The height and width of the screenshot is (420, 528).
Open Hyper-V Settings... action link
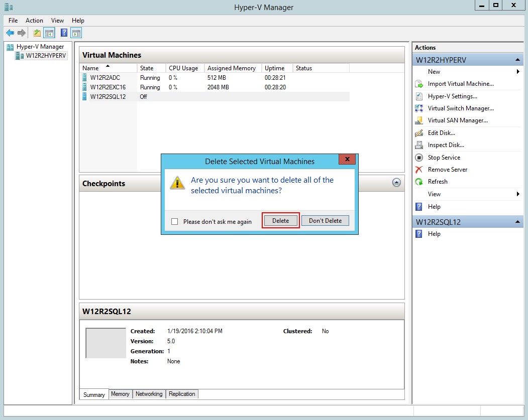452,96
